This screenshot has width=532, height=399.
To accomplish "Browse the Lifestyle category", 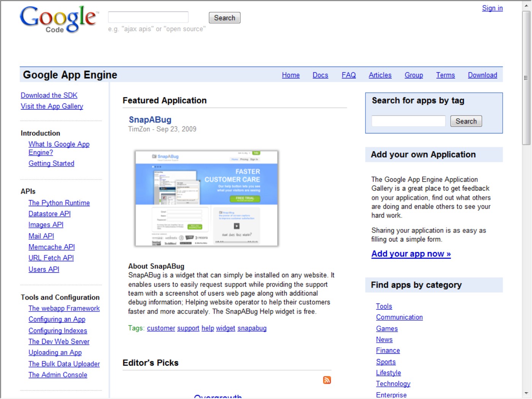I will point(389,373).
